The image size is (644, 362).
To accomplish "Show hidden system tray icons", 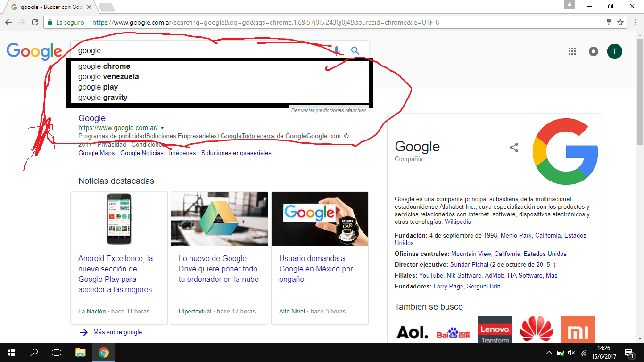I will point(549,353).
